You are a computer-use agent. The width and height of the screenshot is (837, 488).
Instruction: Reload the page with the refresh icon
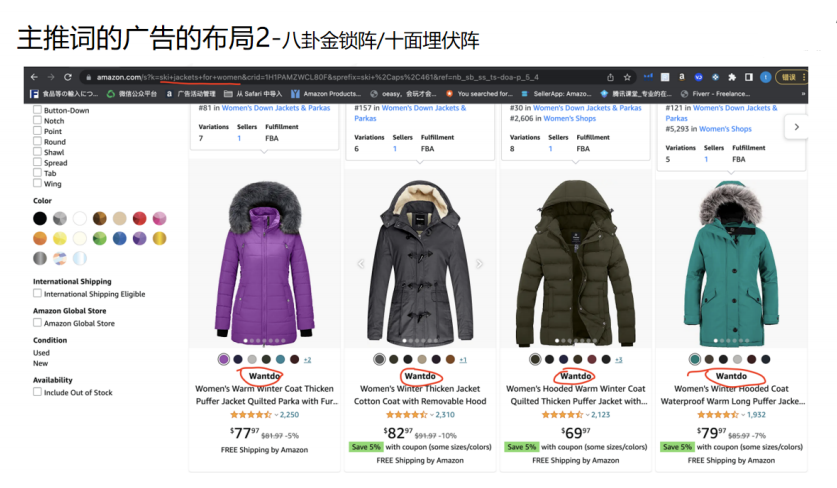pos(68,77)
